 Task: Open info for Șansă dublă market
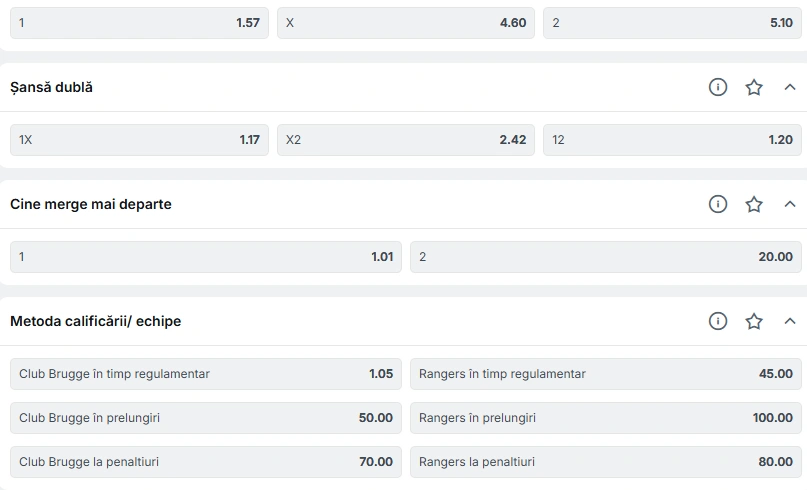tap(717, 87)
